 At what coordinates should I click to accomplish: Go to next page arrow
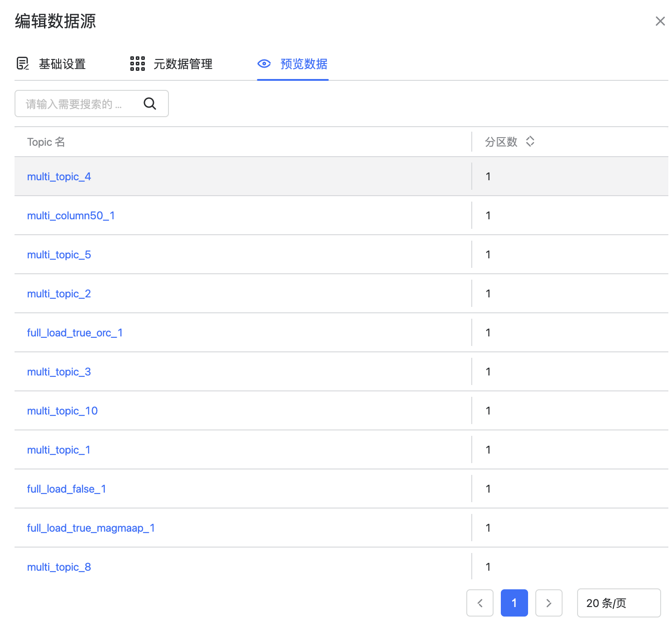(548, 603)
